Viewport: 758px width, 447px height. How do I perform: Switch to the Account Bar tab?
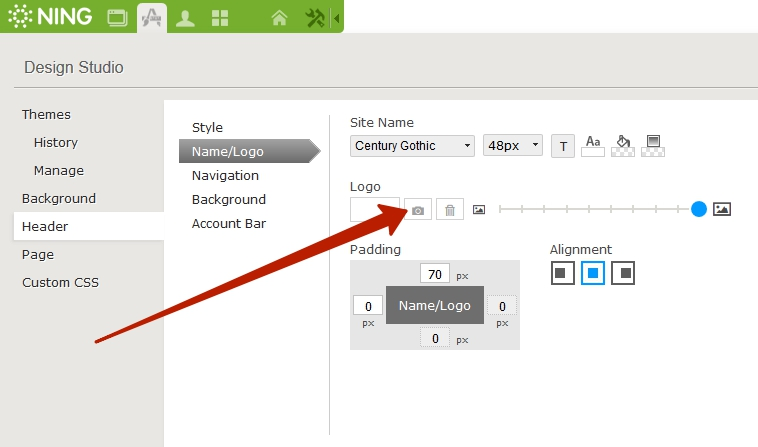(x=229, y=224)
